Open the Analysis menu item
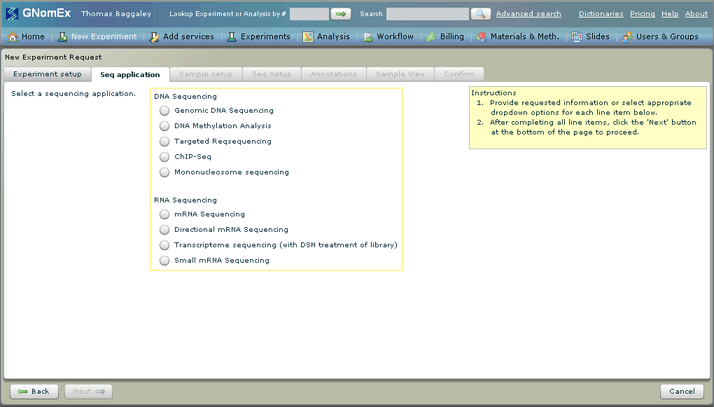 click(326, 37)
